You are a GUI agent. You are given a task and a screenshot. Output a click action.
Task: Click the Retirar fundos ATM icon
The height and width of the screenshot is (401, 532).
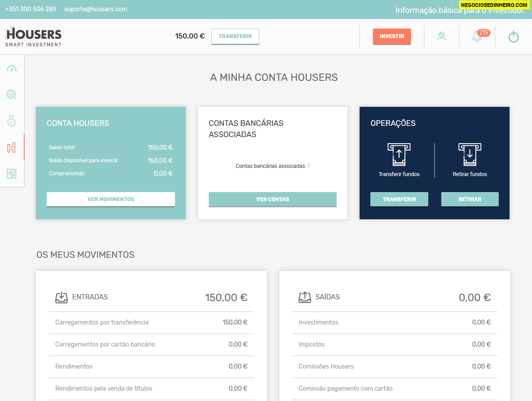pyautogui.click(x=470, y=154)
